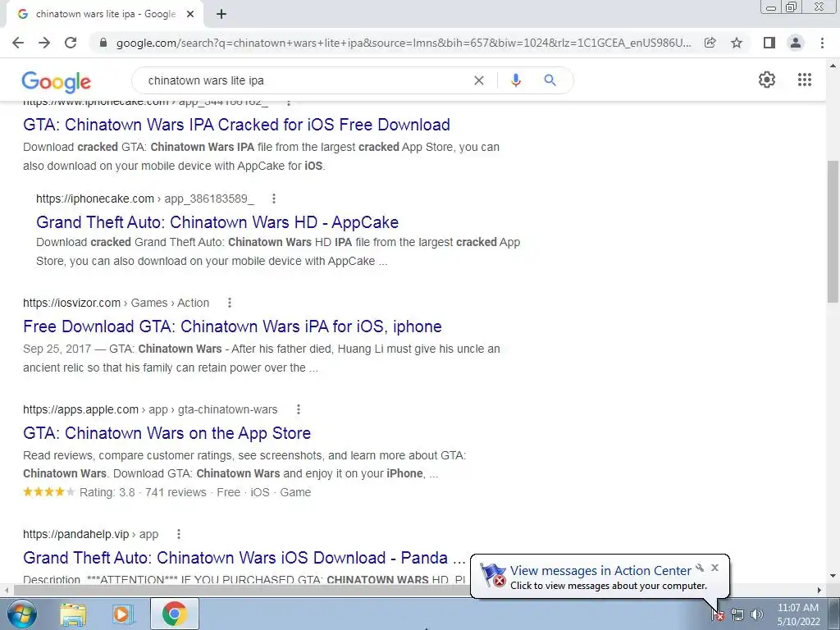
Task: Open more options for iphonecake.com app_386183589 result
Action: coord(274,199)
